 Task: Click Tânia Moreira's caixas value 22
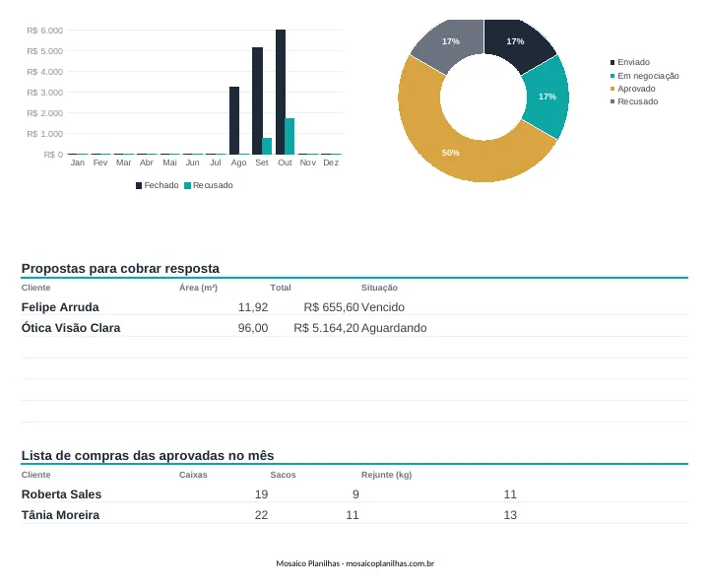tap(261, 515)
